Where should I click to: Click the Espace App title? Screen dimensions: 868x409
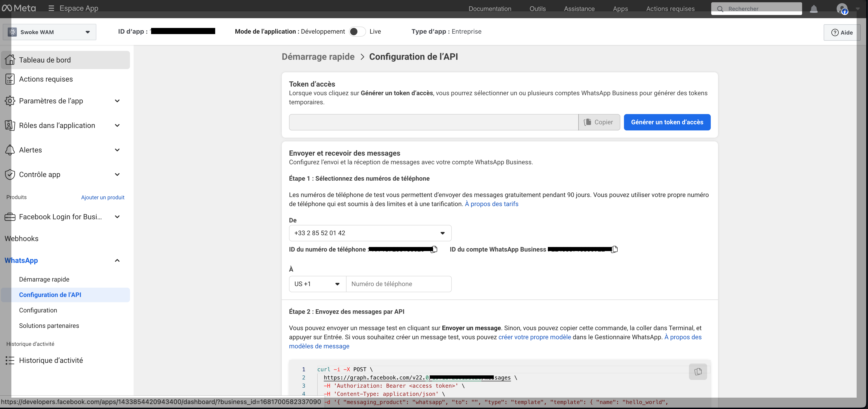[79, 8]
